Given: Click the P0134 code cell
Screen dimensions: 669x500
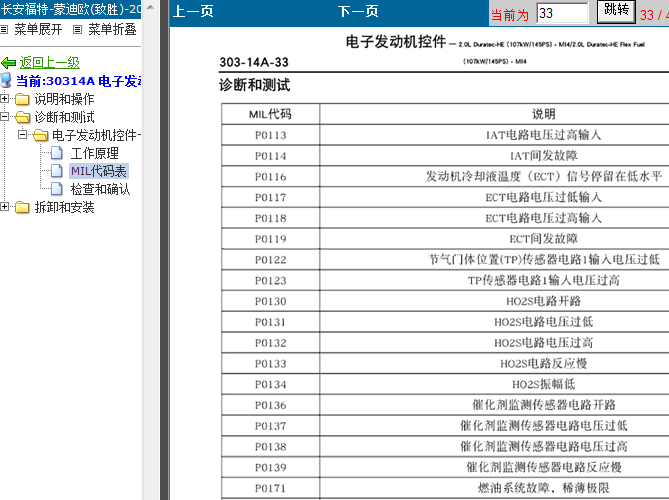Looking at the screenshot, I should click(270, 384).
